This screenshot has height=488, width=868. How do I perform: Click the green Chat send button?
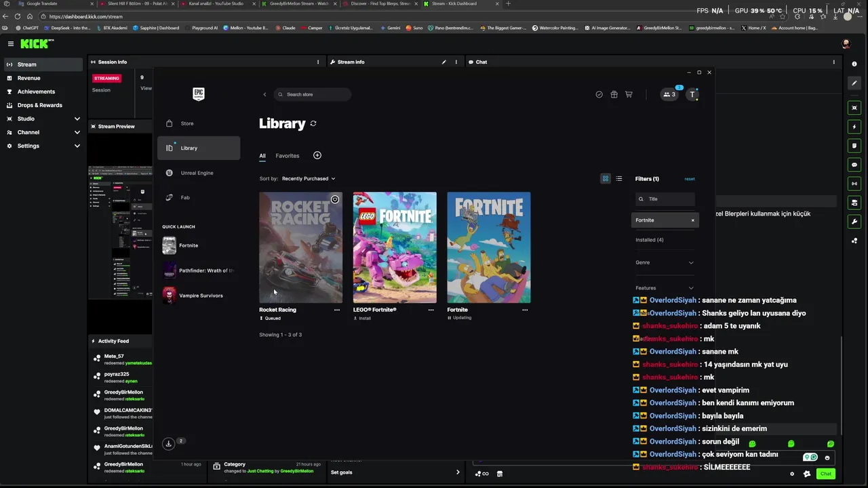point(825,474)
